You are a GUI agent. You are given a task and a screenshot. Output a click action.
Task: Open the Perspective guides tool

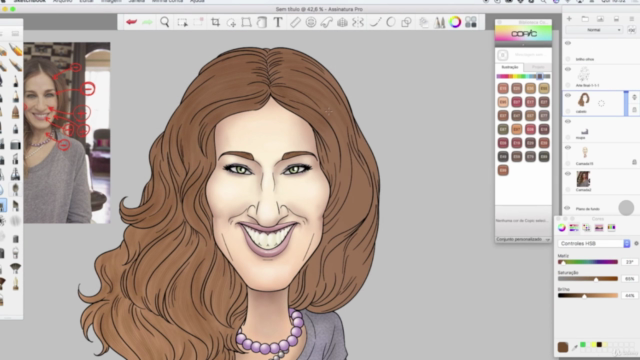coord(342,22)
